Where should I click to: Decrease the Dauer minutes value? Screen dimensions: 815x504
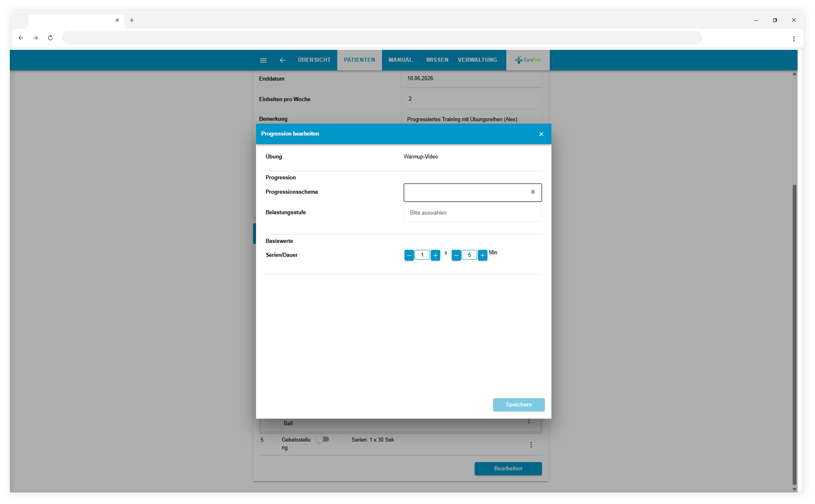click(456, 255)
